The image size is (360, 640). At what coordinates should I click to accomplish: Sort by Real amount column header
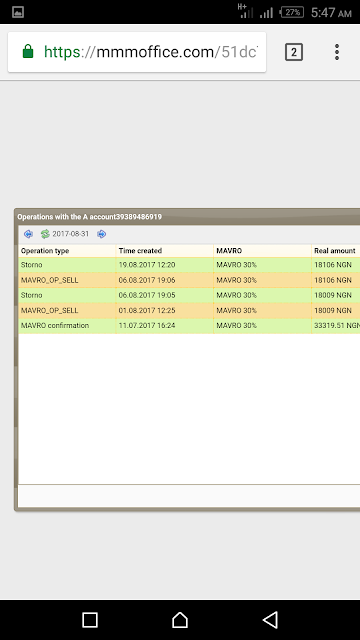click(336, 251)
